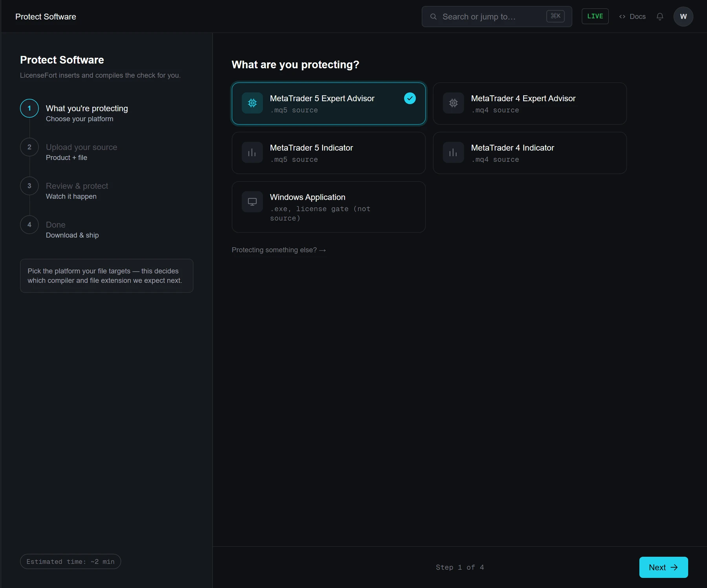Image resolution: width=707 pixels, height=588 pixels.
Task: Open 'Protecting something else?' link
Action: point(279,250)
